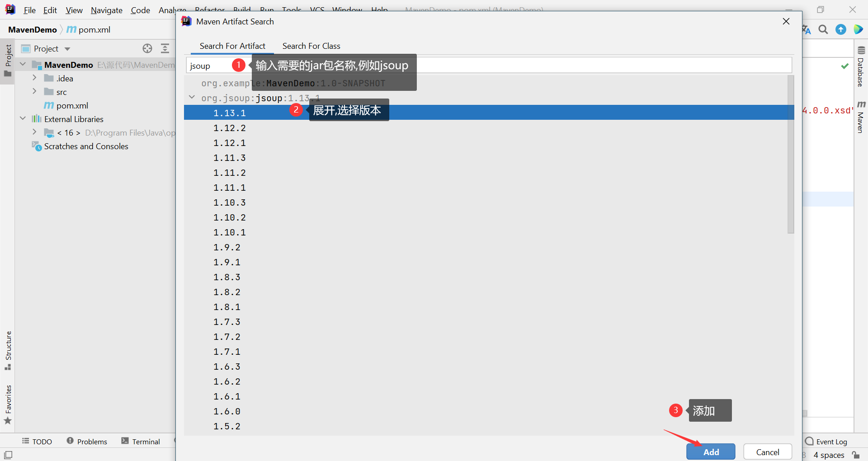
Task: Click the expand all icon in Project panel
Action: click(x=165, y=48)
